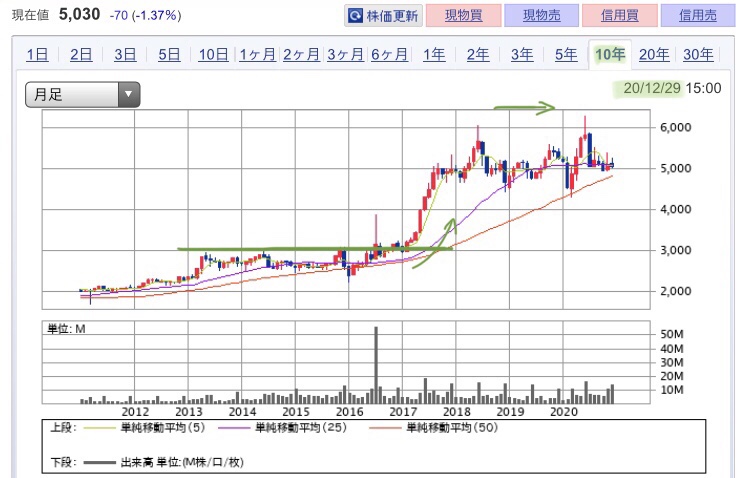749x478 pixels.
Task: Click the 株価更新 refresh icon
Action: (356, 16)
